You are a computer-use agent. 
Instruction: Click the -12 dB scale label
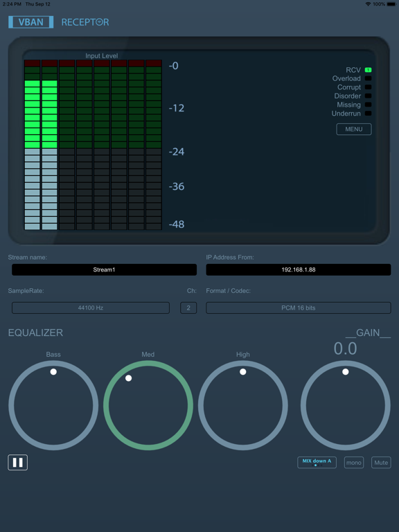[x=177, y=108]
